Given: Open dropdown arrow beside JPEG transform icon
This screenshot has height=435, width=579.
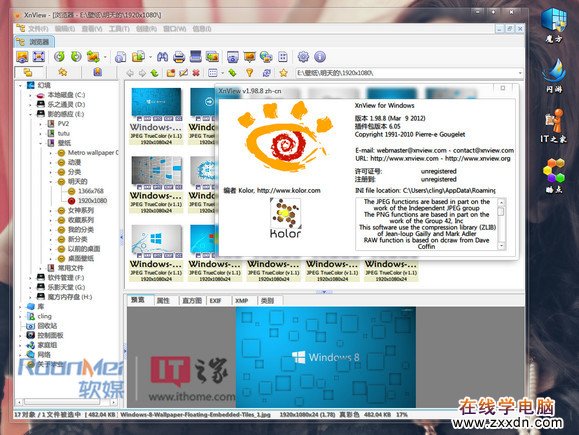Looking at the screenshot, I should coord(105,57).
